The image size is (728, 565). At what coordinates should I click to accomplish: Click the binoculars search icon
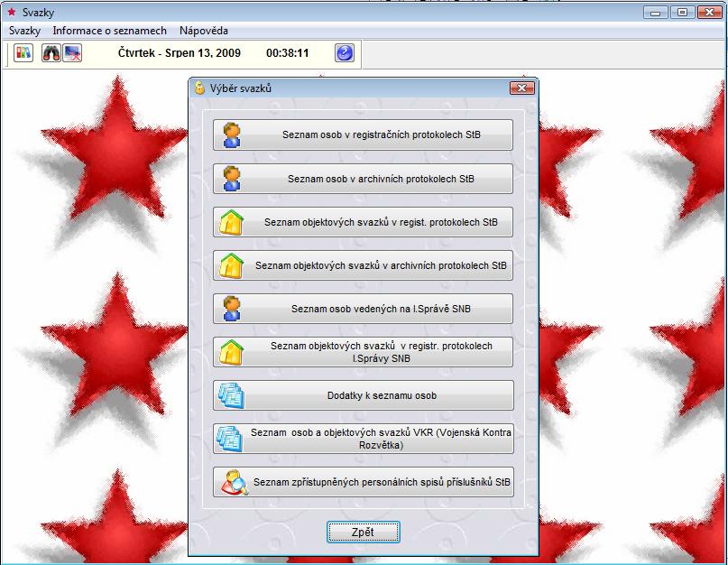[x=51, y=53]
